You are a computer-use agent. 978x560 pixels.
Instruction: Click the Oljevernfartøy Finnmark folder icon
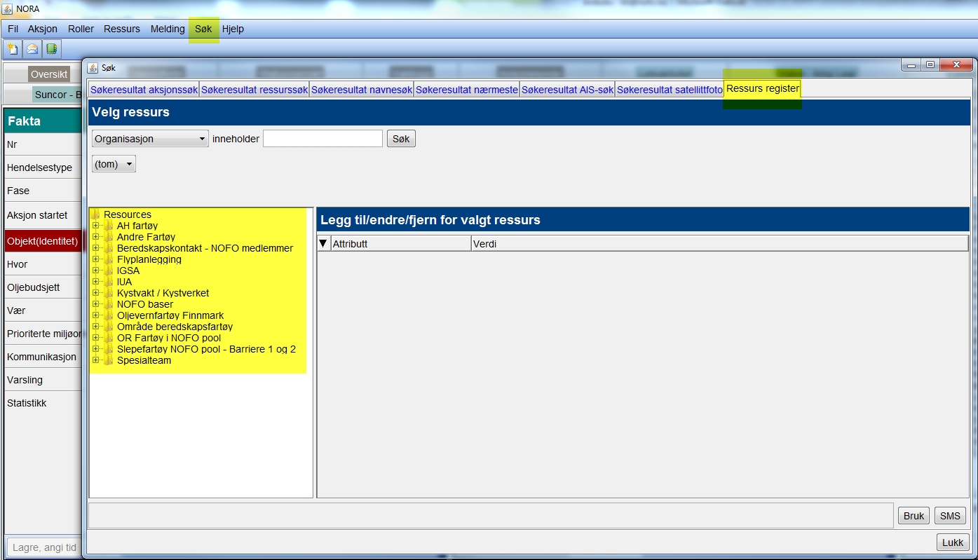[108, 315]
